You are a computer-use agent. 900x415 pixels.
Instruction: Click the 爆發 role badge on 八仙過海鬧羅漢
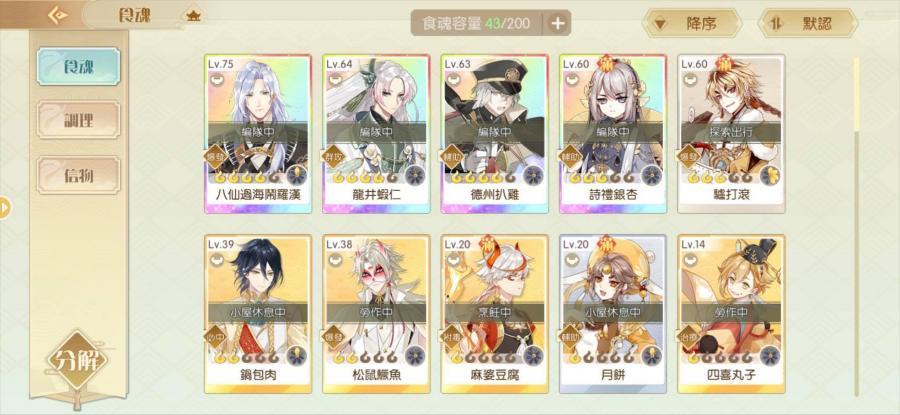(216, 157)
